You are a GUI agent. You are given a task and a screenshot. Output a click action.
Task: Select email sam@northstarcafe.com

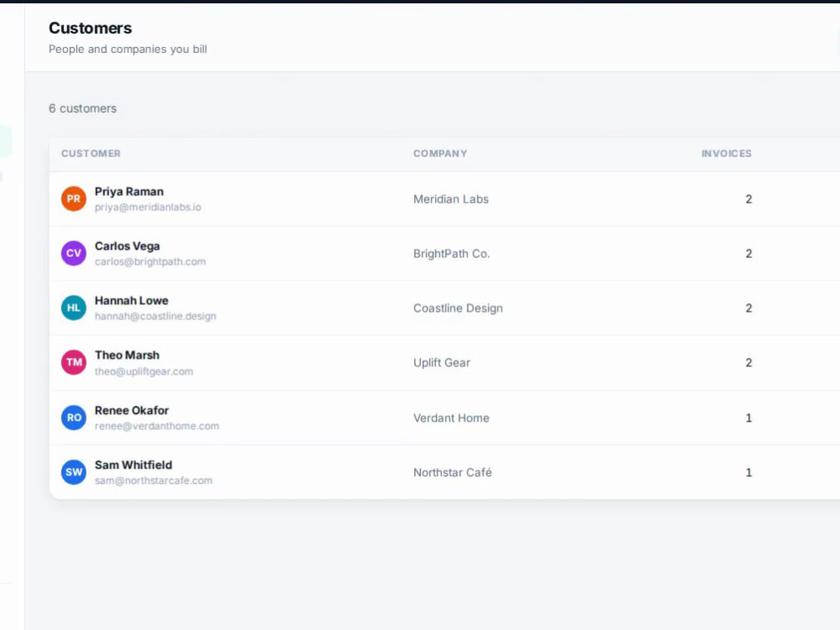pos(153,481)
